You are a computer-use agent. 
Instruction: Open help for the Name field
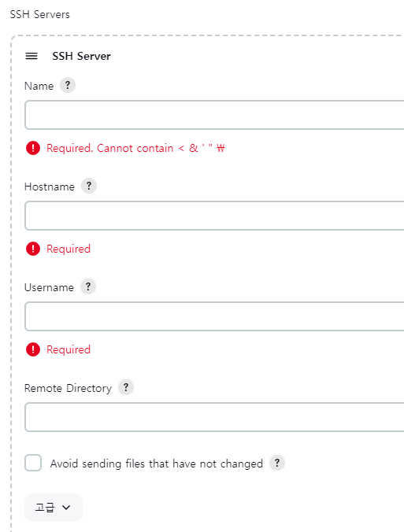point(68,85)
